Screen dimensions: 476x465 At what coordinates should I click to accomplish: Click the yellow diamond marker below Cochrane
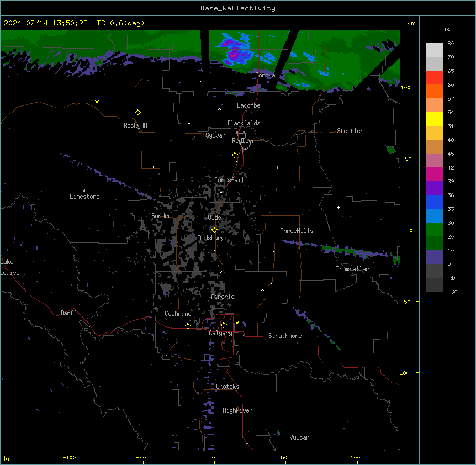point(188,326)
